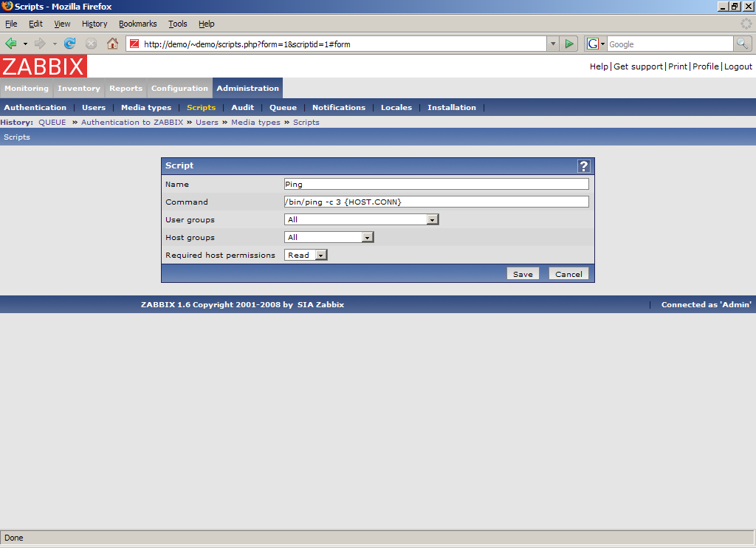Click the browser Back arrow icon

click(11, 44)
